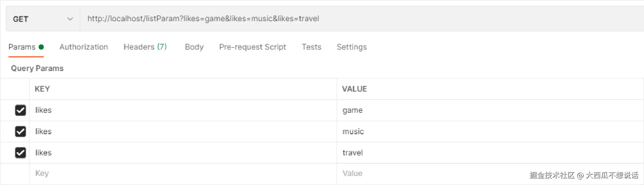Open the Authorization tab
Image resolution: width=644 pixels, height=185 pixels.
[x=84, y=47]
